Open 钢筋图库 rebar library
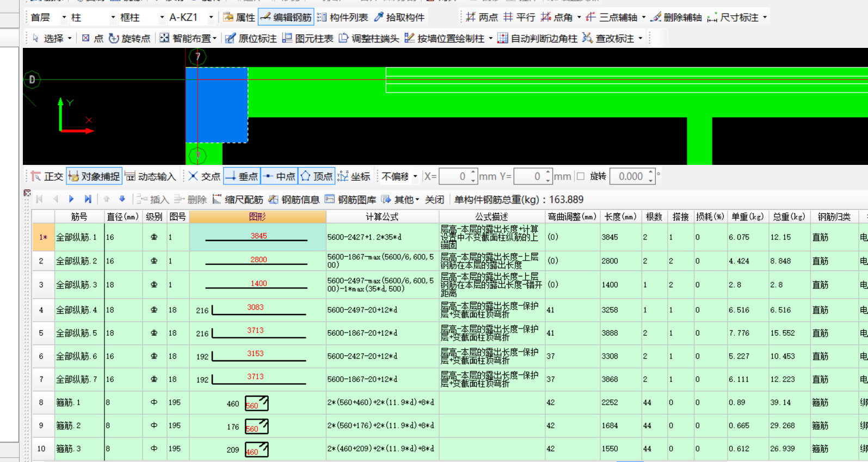Image resolution: width=868 pixels, height=462 pixels. tap(351, 200)
